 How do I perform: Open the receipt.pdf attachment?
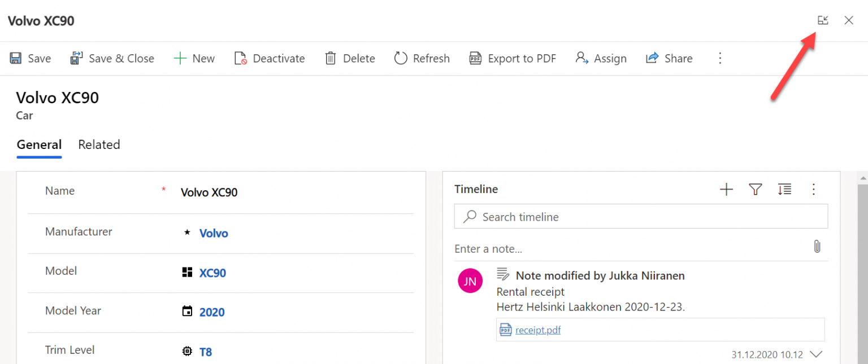click(x=538, y=330)
